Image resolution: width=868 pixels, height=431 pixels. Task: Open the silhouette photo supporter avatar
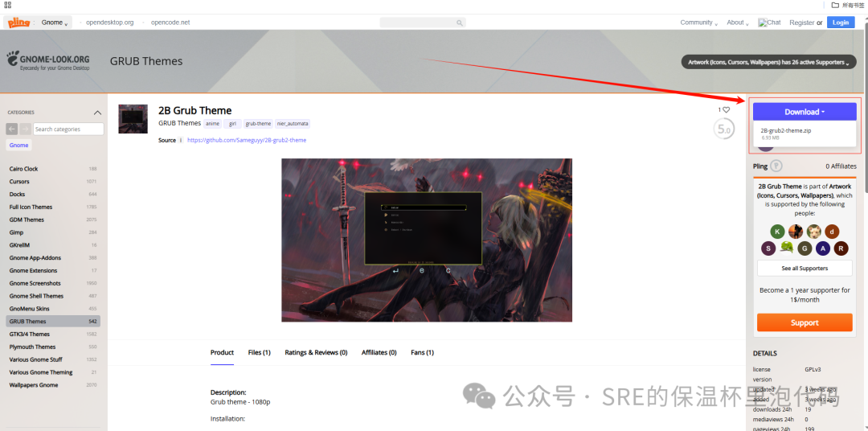(796, 232)
